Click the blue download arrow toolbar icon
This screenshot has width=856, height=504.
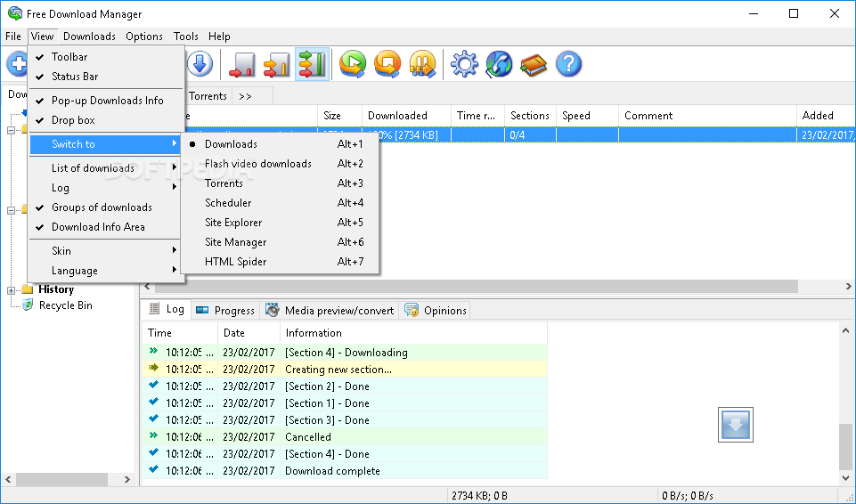pyautogui.click(x=200, y=64)
